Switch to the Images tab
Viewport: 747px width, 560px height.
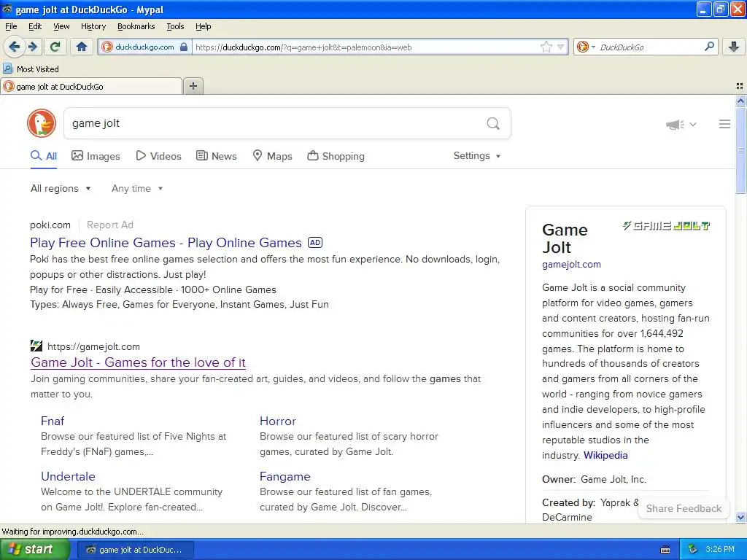pos(96,156)
